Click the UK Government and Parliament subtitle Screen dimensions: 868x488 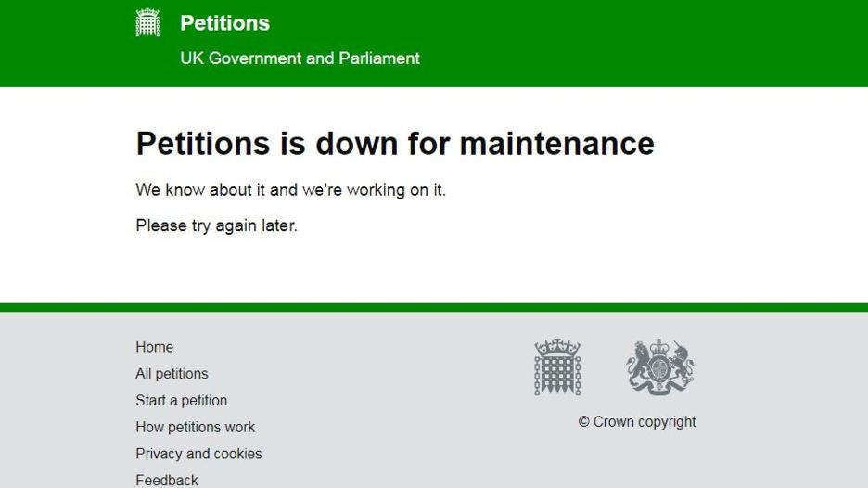pos(300,58)
